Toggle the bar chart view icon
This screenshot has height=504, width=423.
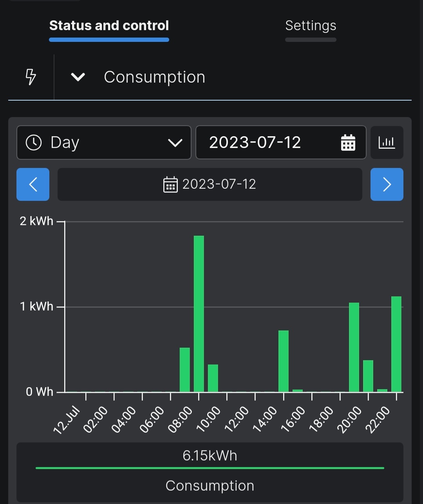pyautogui.click(x=387, y=143)
